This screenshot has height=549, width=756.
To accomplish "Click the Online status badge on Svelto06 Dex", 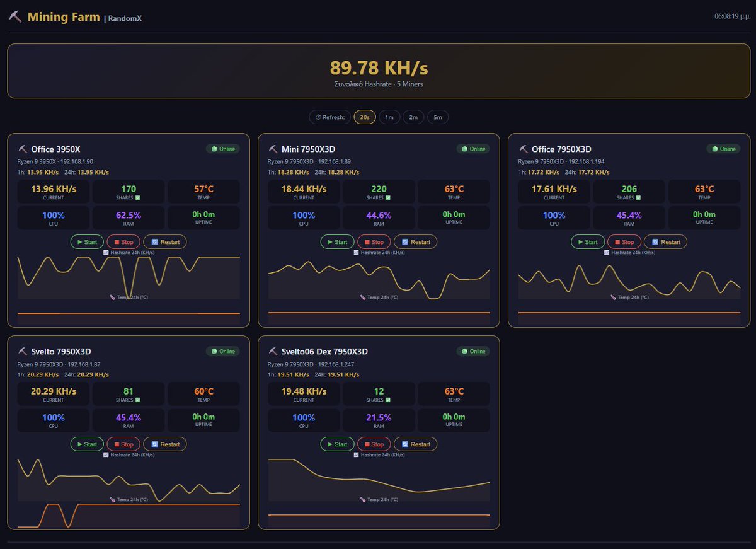I will (x=473, y=352).
